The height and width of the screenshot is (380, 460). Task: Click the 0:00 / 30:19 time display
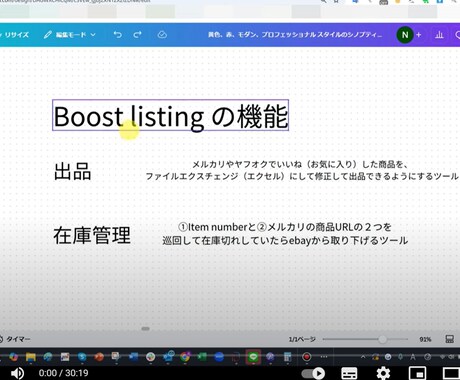pos(63,373)
